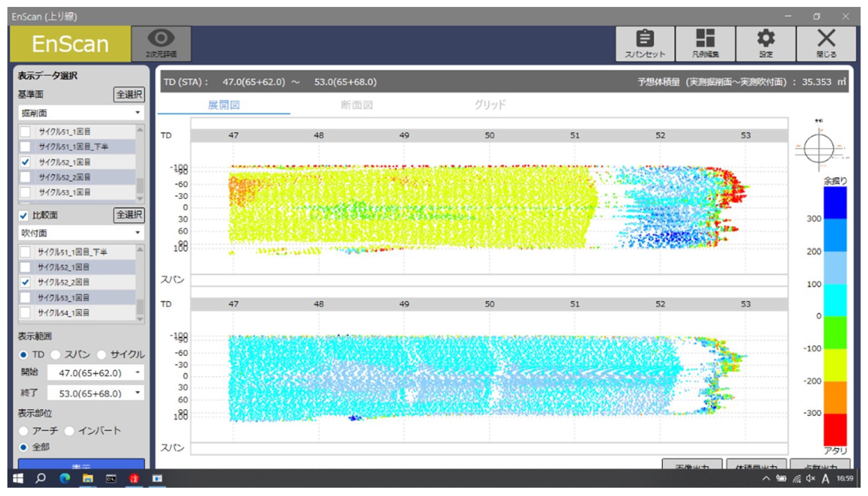Toggle the 比較面 checkbox
Screen dimensions: 868x496
click(x=24, y=215)
